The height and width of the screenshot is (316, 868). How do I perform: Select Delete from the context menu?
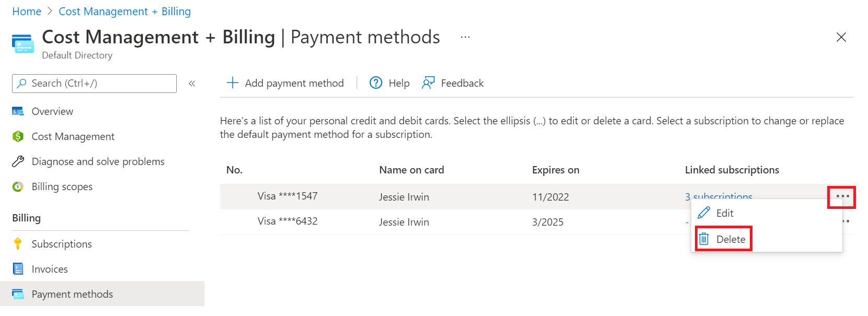(x=732, y=239)
